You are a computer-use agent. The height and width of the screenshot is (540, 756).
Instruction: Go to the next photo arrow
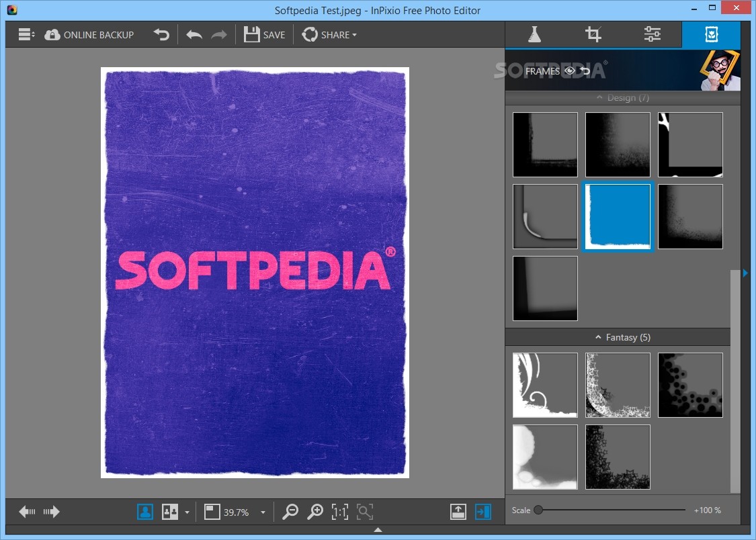51,511
